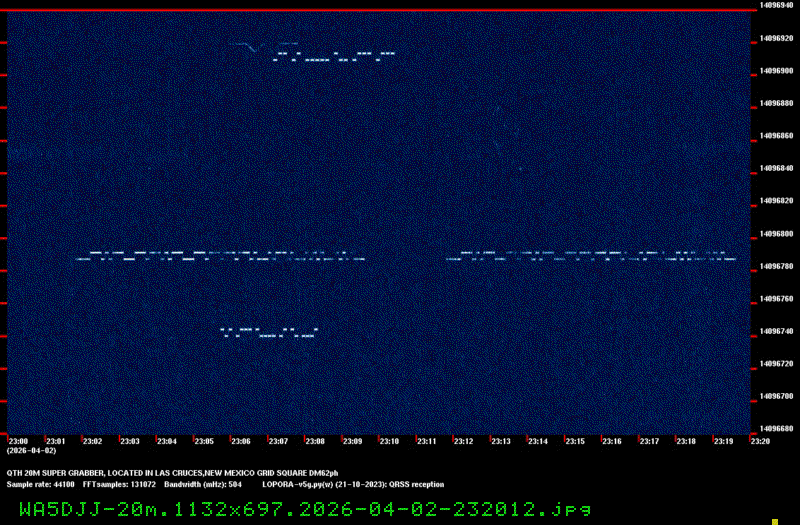800x525 pixels.
Task: Select the 23:13 time axis label
Action: tap(501, 441)
